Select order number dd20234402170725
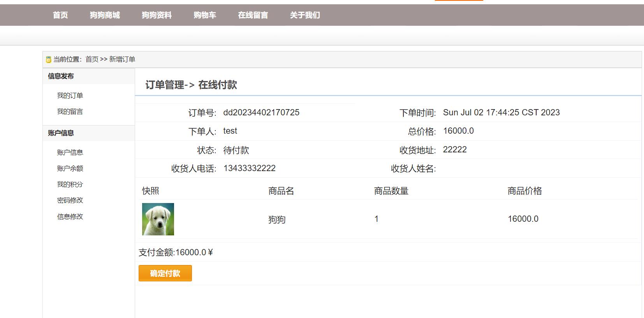Screen dimensions: 644x318 [x=261, y=113]
